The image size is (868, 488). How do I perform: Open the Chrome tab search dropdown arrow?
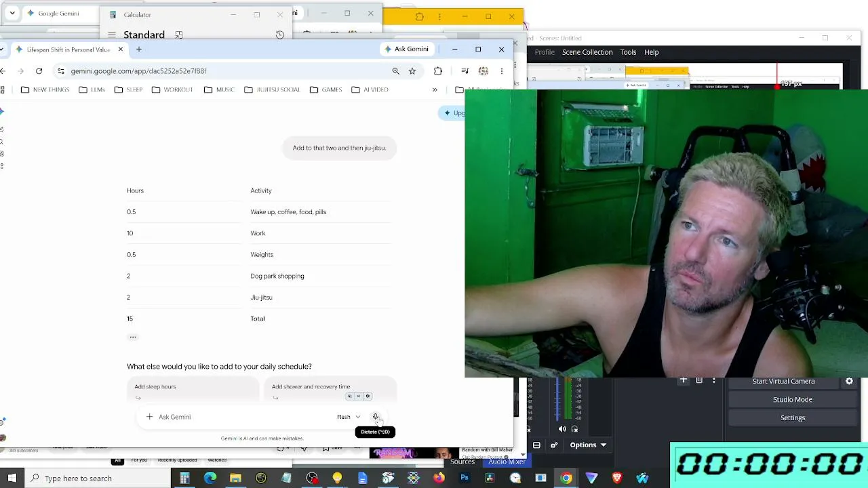tap(12, 14)
